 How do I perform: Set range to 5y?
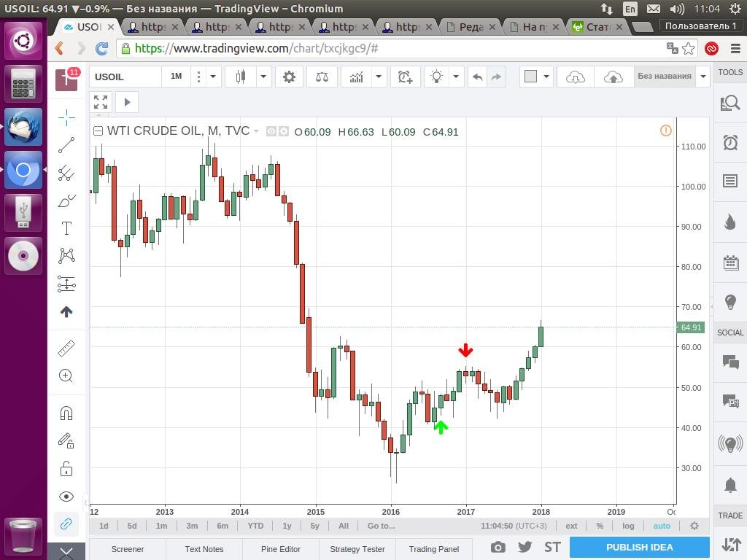(314, 526)
